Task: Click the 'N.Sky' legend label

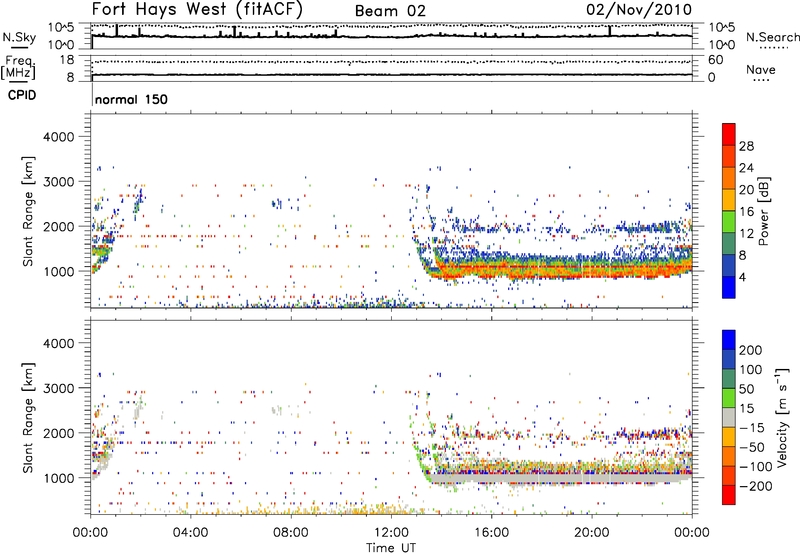Action: point(19,37)
